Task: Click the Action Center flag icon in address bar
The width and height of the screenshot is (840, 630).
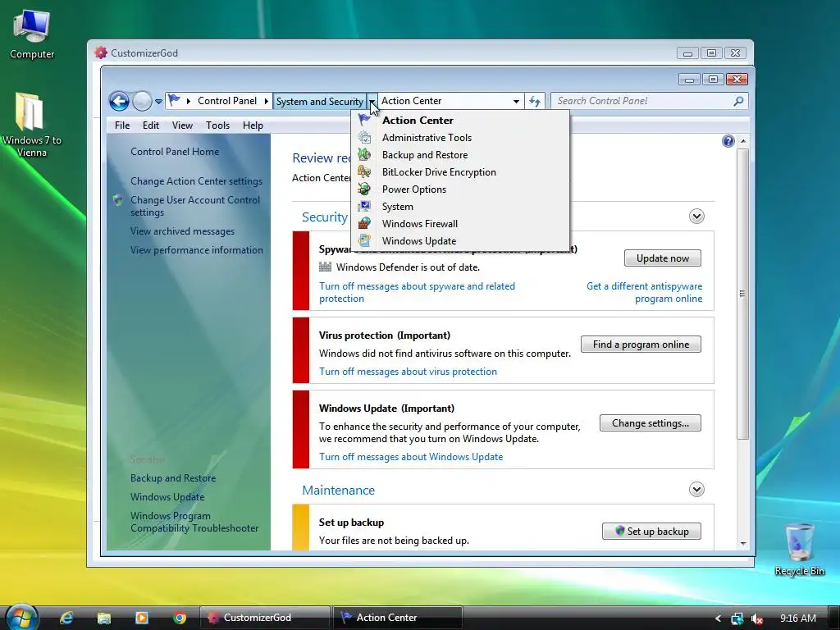Action: pos(174,100)
